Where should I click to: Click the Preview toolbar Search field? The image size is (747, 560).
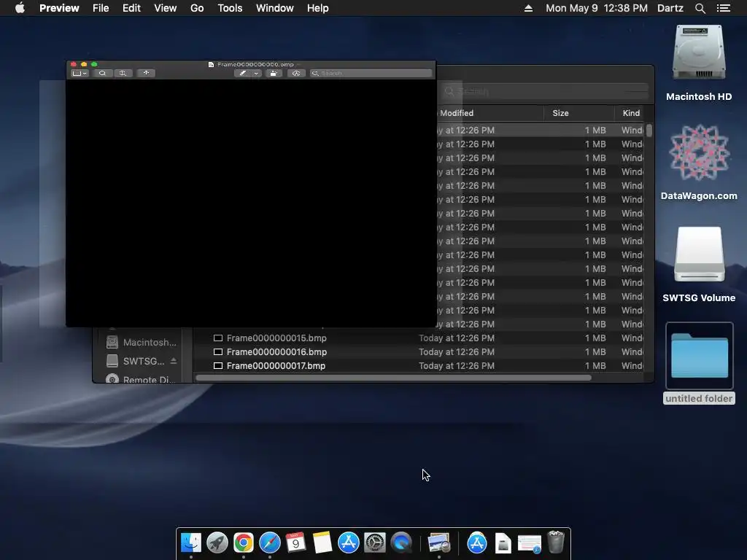371,74
